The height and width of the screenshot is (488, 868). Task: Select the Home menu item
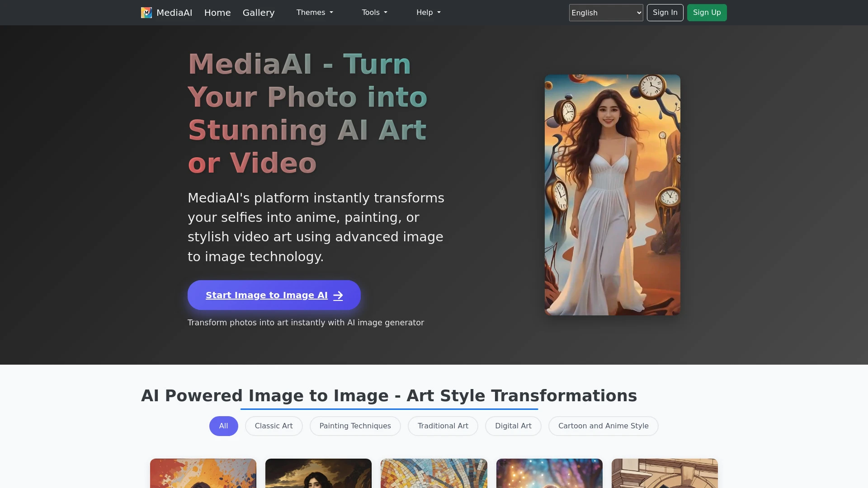tap(217, 13)
